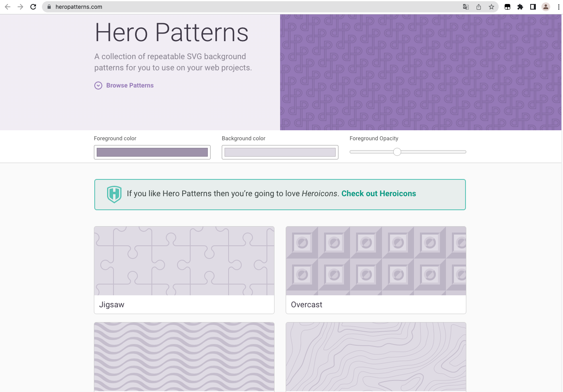
Task: Click the Browse Patterns link
Action: pos(130,86)
